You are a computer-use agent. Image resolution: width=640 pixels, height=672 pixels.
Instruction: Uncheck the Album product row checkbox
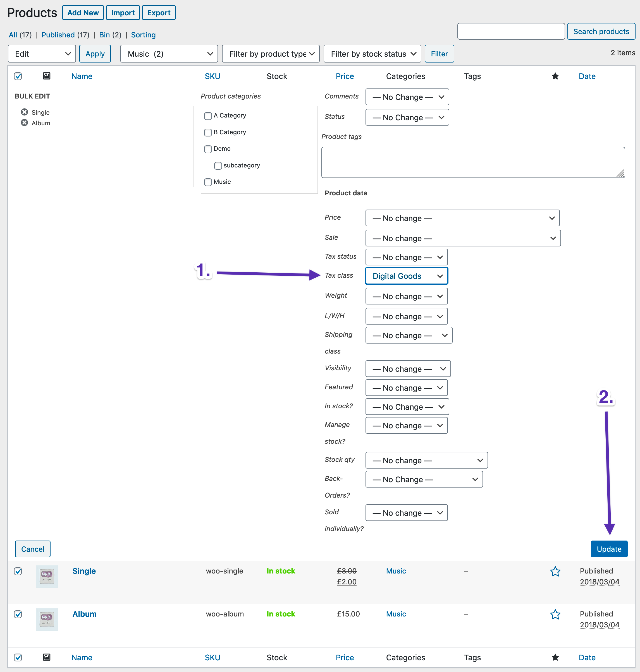(x=18, y=614)
